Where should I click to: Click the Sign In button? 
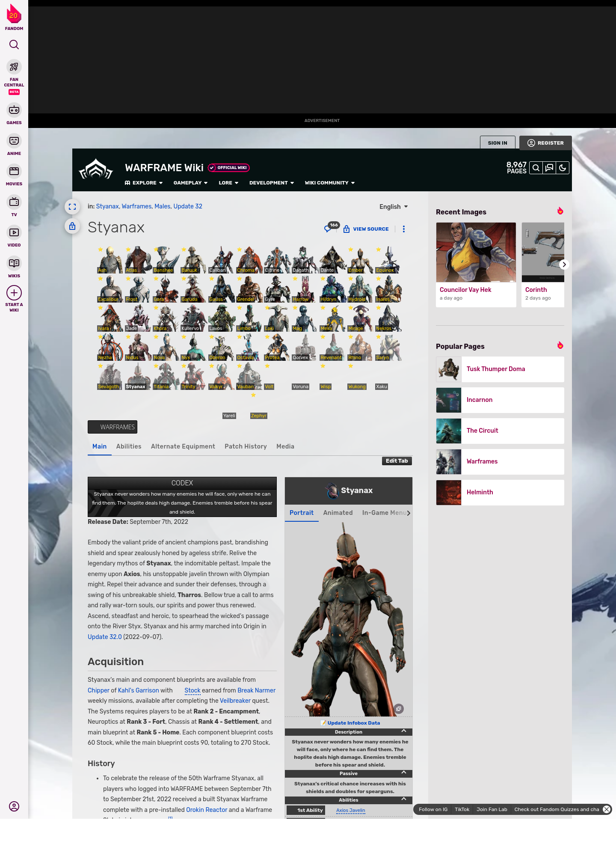(x=498, y=143)
